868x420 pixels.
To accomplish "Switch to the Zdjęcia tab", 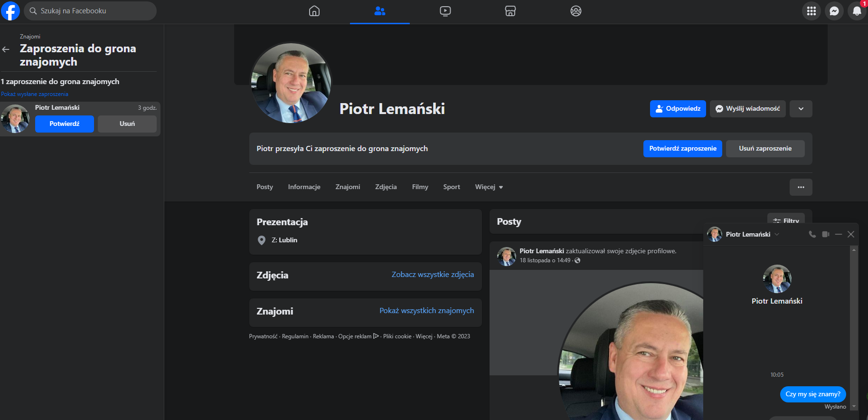I will 386,187.
